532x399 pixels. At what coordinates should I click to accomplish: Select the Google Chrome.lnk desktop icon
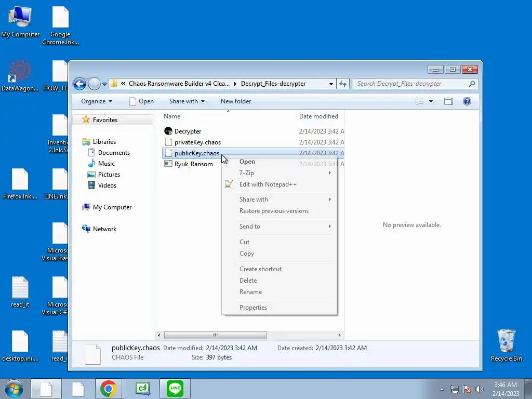tap(60, 25)
